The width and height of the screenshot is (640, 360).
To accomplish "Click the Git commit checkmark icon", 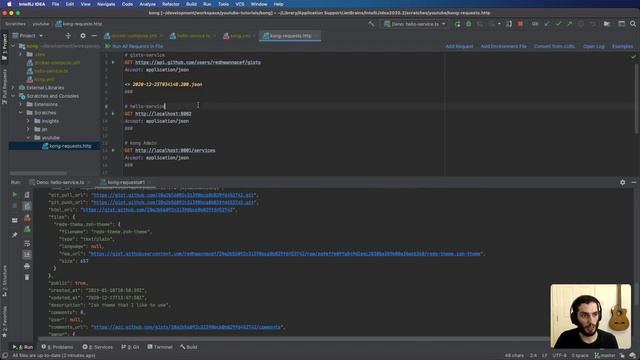I will coord(558,24).
